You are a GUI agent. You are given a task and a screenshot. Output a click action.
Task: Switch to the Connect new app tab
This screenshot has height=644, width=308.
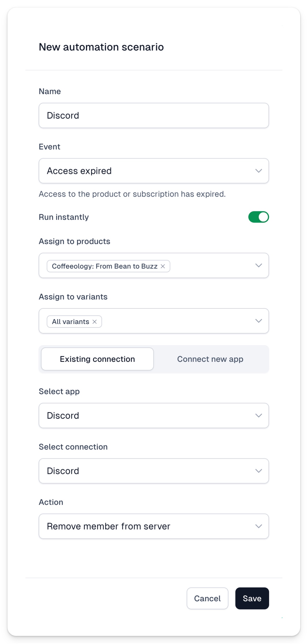pos(210,359)
